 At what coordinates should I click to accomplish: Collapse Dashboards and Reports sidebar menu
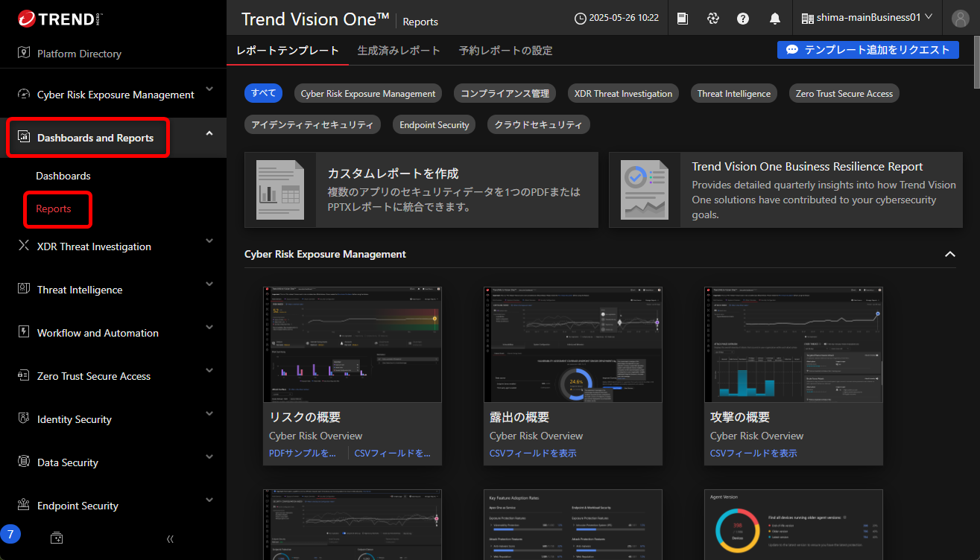[x=209, y=133]
